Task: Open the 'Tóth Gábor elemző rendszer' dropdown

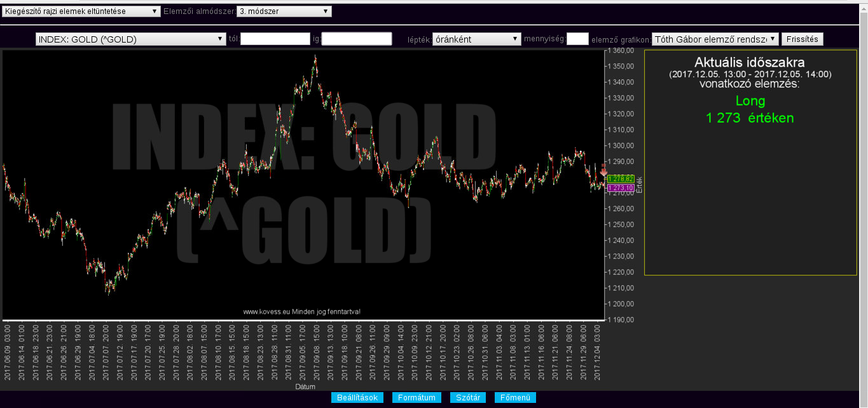Action: coord(715,39)
